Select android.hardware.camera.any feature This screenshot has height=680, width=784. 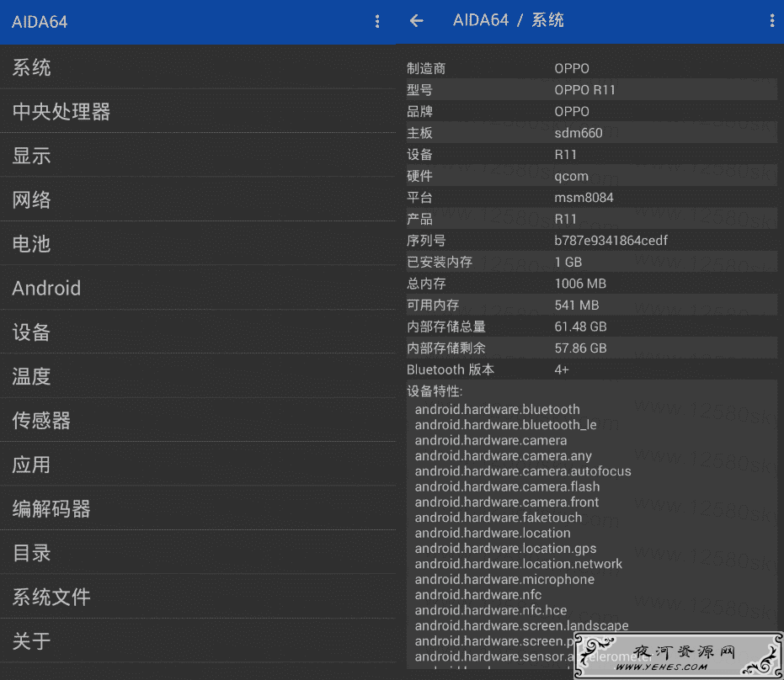(503, 455)
